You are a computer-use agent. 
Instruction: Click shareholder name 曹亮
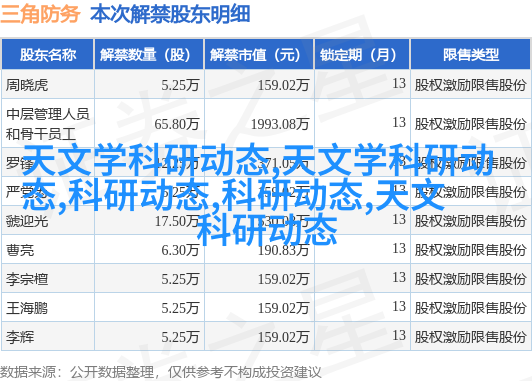click(x=20, y=250)
